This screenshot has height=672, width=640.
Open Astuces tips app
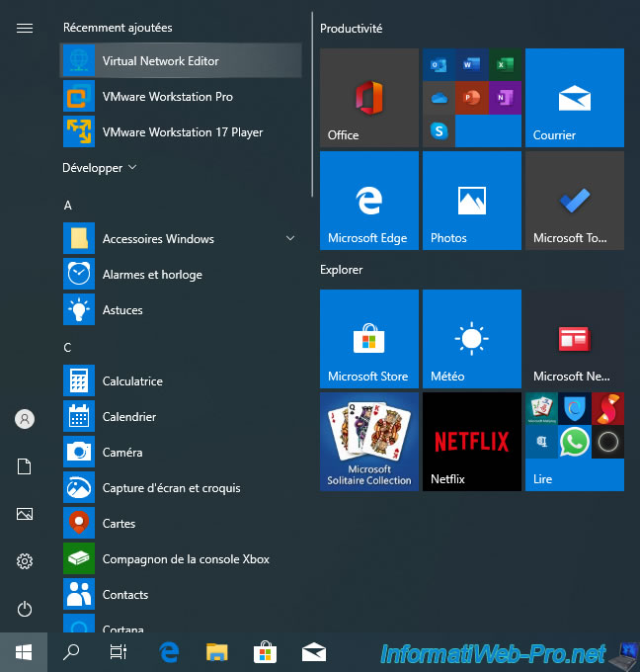pyautogui.click(x=181, y=310)
